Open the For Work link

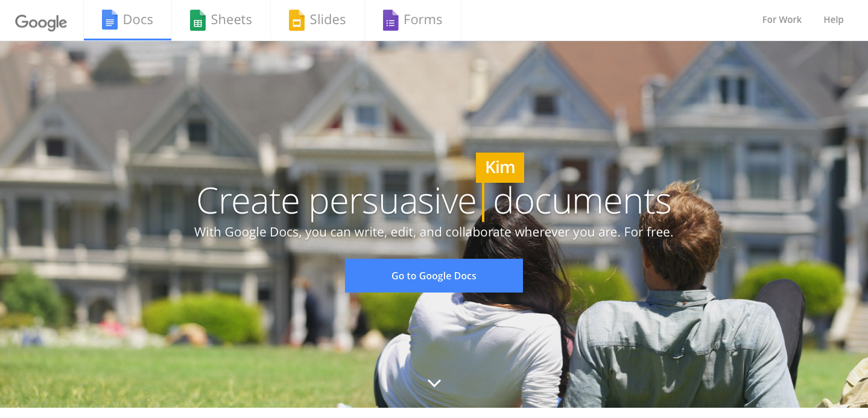pos(782,20)
